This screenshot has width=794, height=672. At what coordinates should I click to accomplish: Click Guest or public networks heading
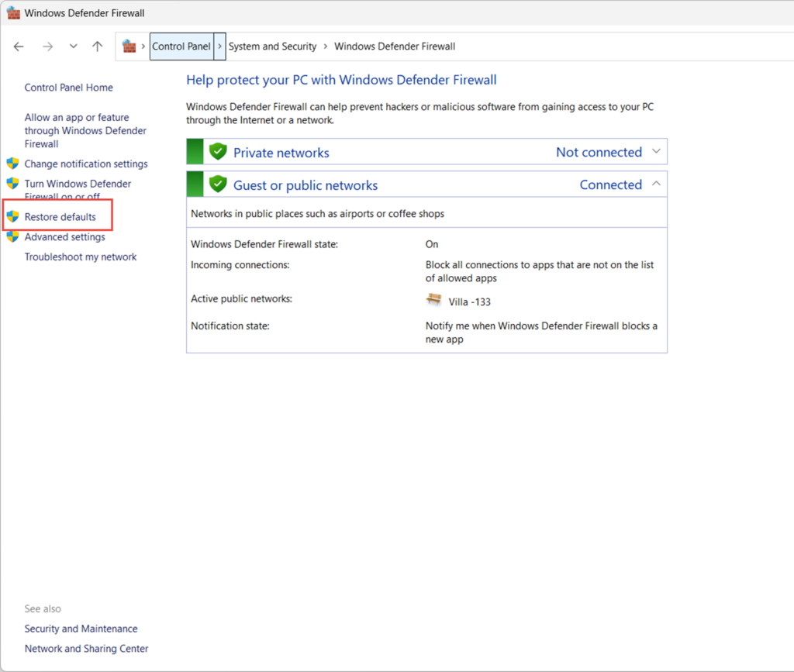306,185
